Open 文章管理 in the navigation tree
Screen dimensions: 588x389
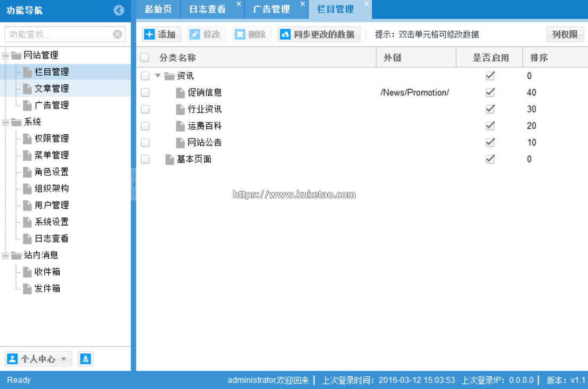52,88
